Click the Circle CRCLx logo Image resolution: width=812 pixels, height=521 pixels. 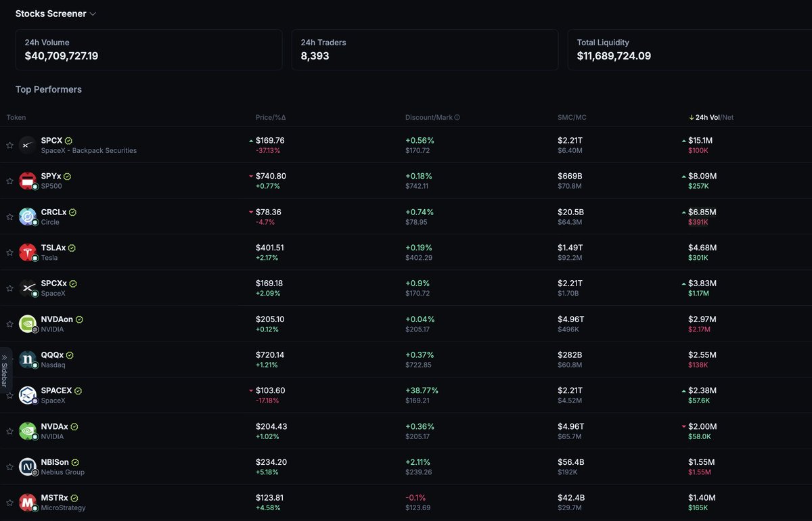28,217
